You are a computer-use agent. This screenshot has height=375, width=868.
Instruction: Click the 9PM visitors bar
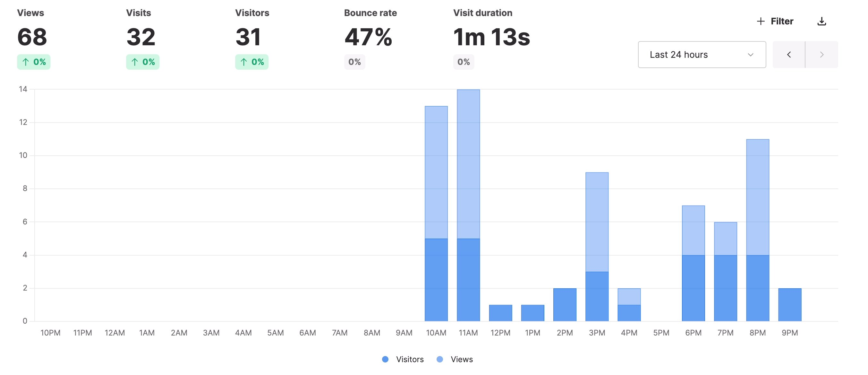click(789, 304)
